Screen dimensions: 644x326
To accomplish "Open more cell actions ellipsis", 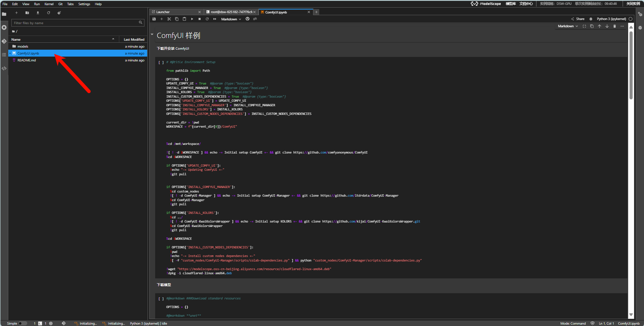I will [622, 26].
